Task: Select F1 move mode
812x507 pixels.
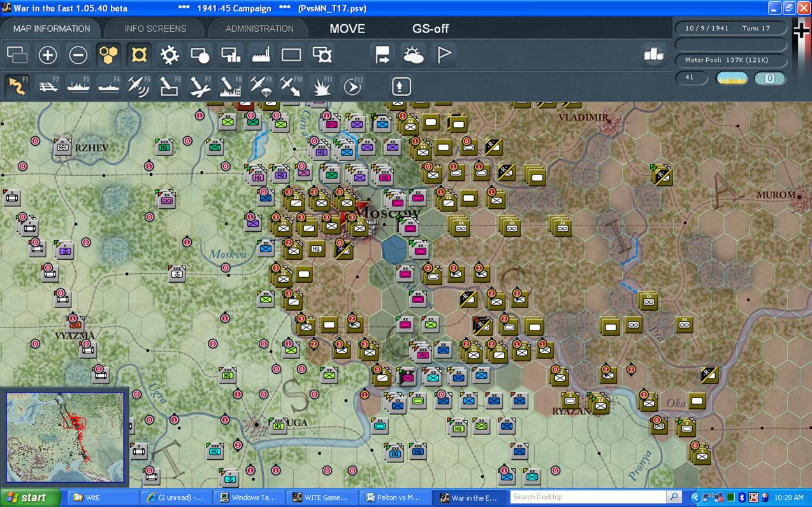Action: pos(17,86)
